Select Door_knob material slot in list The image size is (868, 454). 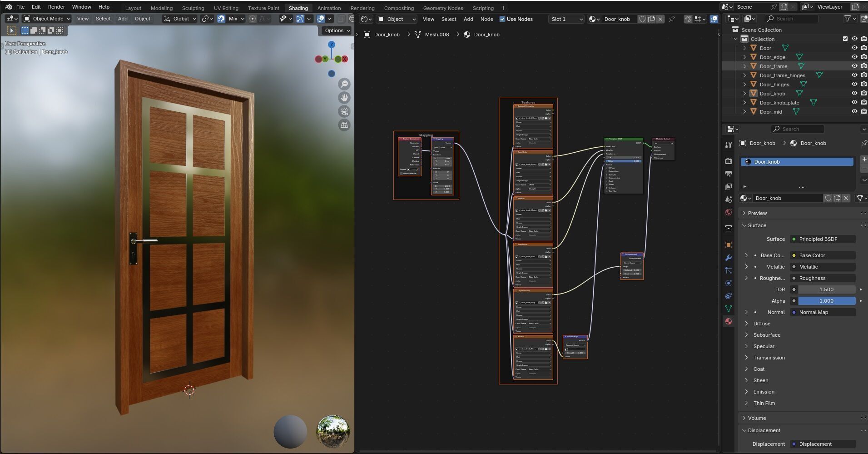click(797, 162)
